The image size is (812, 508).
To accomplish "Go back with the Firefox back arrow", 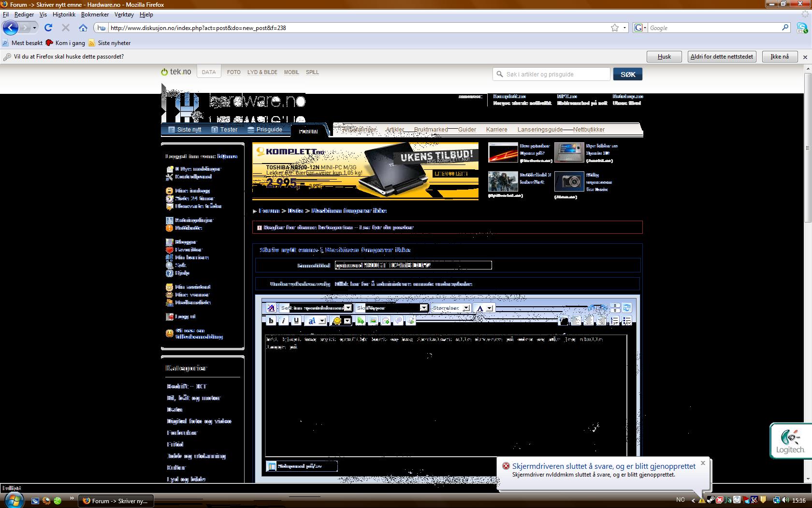I will [x=10, y=28].
